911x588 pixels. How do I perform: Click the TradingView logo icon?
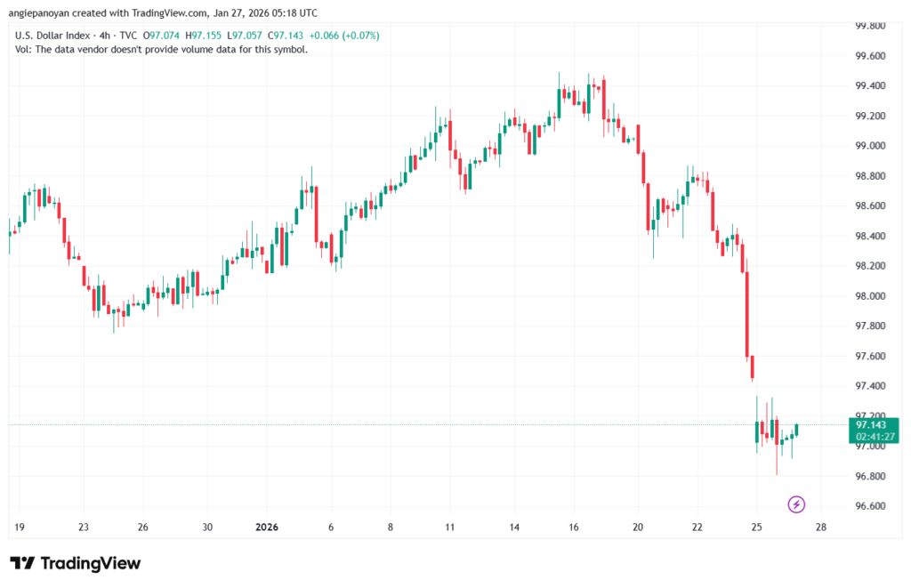[21, 564]
